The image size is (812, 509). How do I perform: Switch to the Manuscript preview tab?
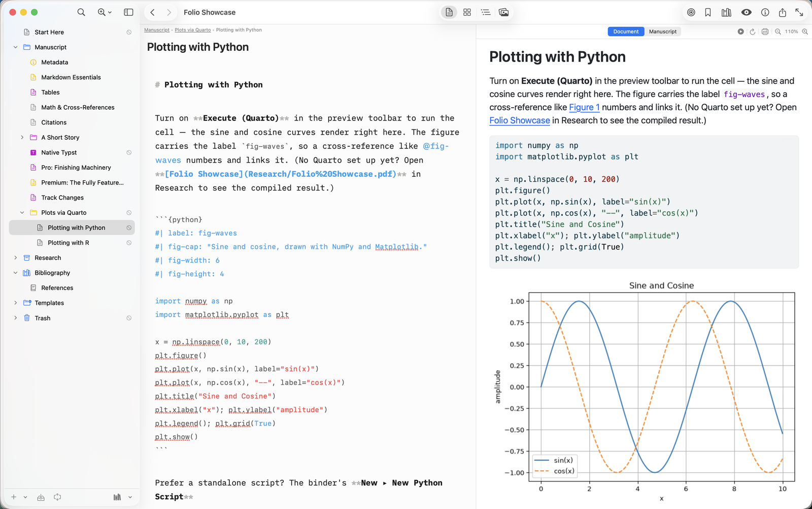click(663, 31)
